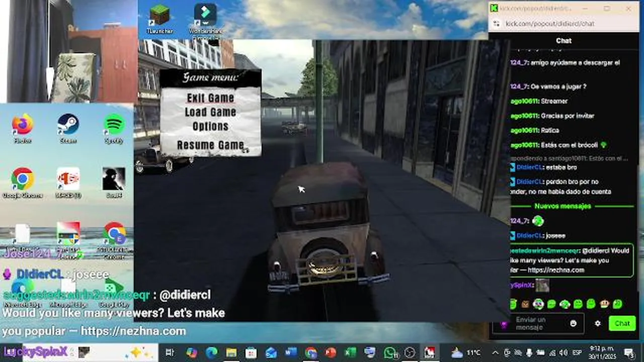The image size is (644, 362).
Task: Click the green Chat send button
Action: click(x=622, y=323)
